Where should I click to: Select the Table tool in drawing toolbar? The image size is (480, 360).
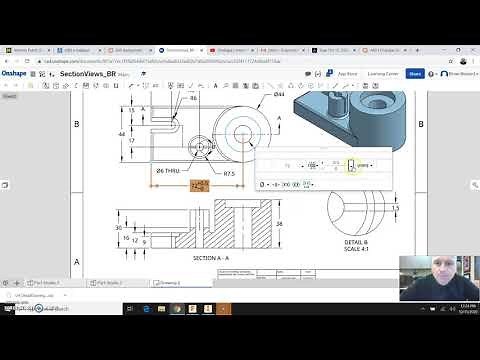tap(235, 86)
